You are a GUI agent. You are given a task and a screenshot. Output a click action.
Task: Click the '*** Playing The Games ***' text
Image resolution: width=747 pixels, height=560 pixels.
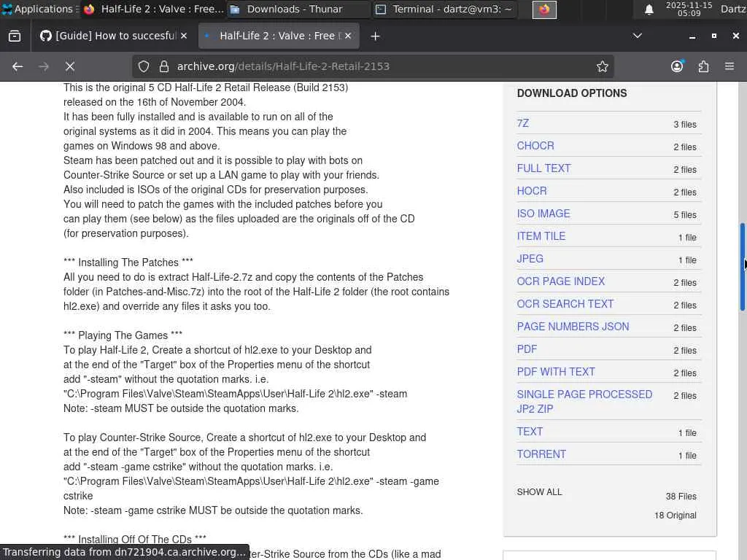tap(123, 335)
